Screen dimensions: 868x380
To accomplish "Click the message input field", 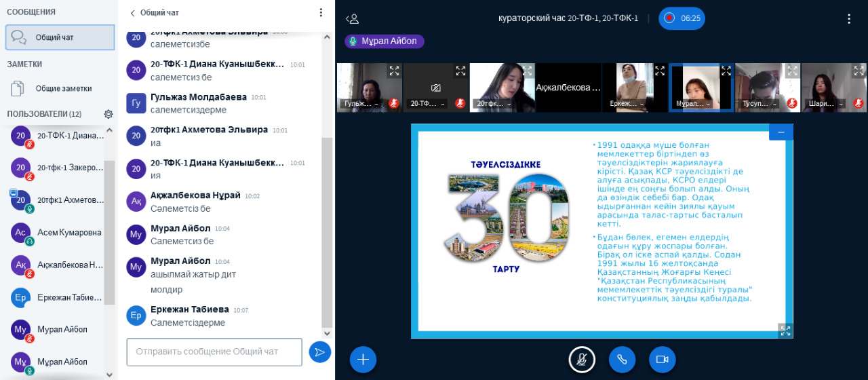I will 214,352.
